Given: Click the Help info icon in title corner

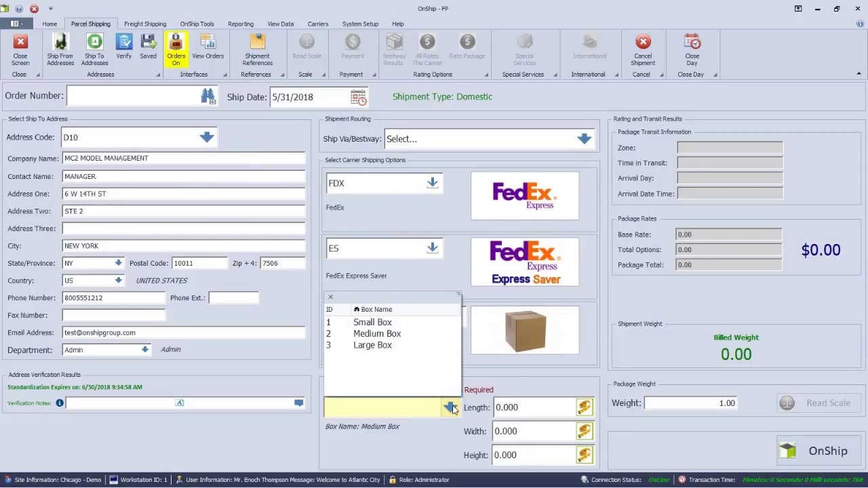Looking at the screenshot, I should [x=860, y=24].
